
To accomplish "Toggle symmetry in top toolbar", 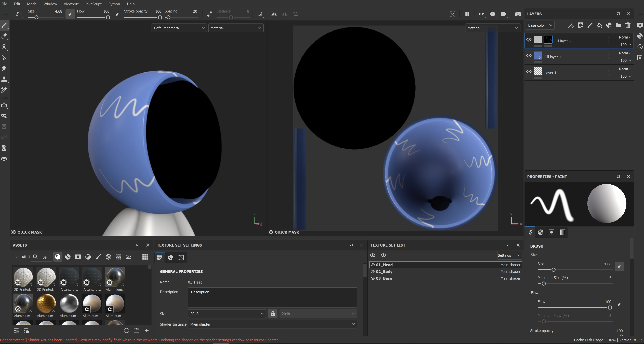I will [274, 14].
